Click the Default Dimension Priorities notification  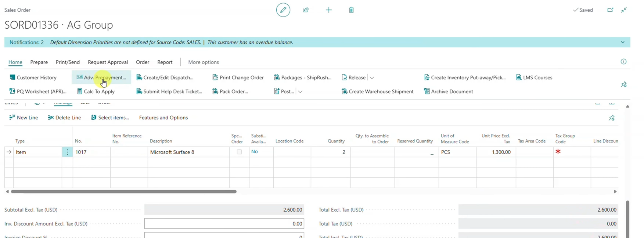(x=126, y=42)
